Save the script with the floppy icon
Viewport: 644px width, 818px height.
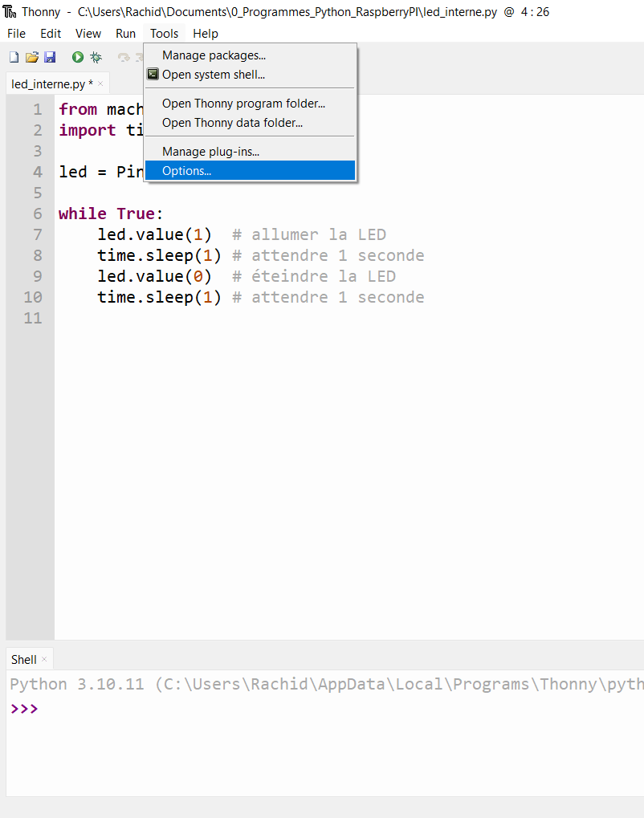(50, 57)
